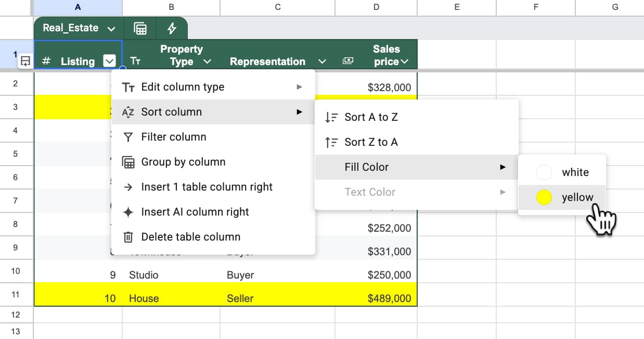This screenshot has width=644, height=339.
Task: Open the Representation column dropdown chevron
Action: tap(322, 61)
